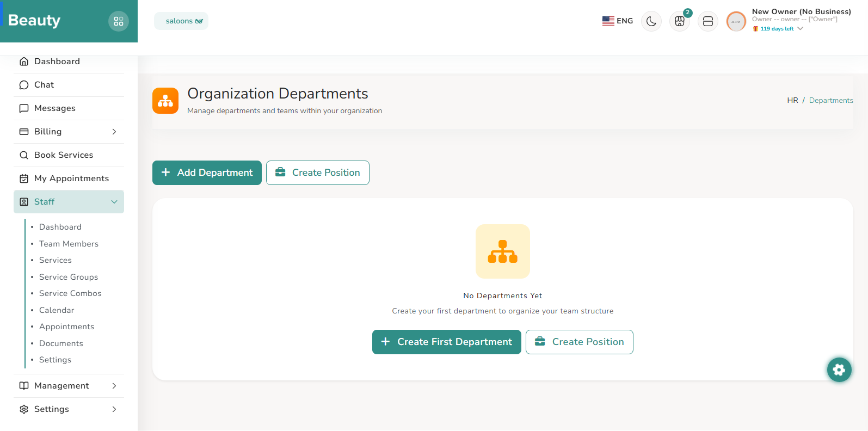868x431 pixels.
Task: Open the New Owner profile menu
Action: point(801,11)
